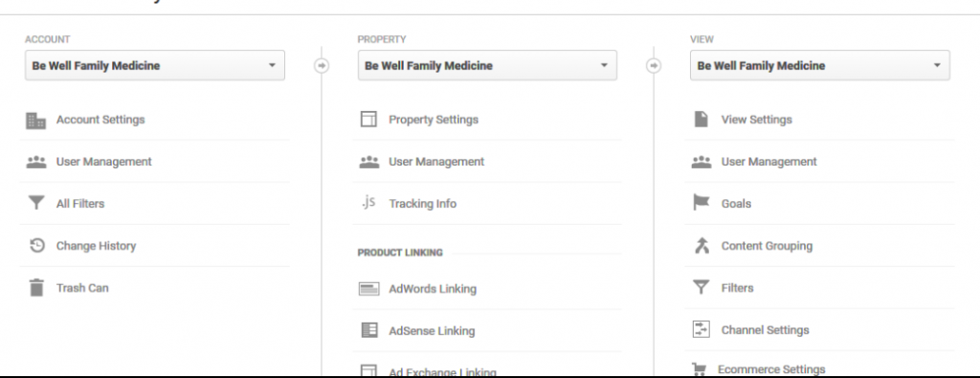Viewport: 980px width, 378px height.
Task: Open the View dropdown selector
Action: click(x=820, y=66)
